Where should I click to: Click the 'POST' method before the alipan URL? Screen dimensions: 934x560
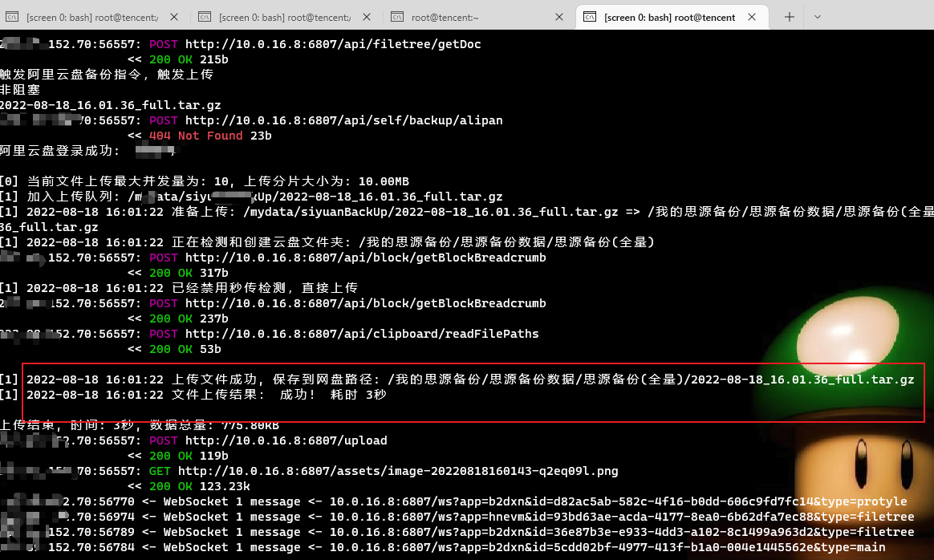point(163,120)
